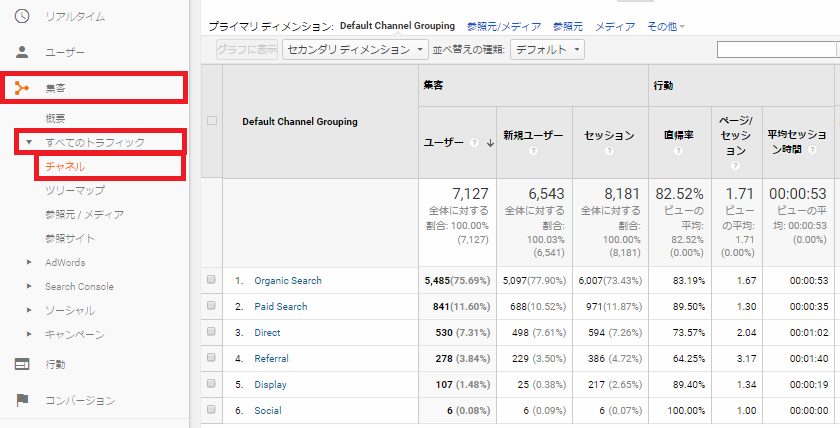Click the Organic Search channel link
The width and height of the screenshot is (840, 428).
288,281
